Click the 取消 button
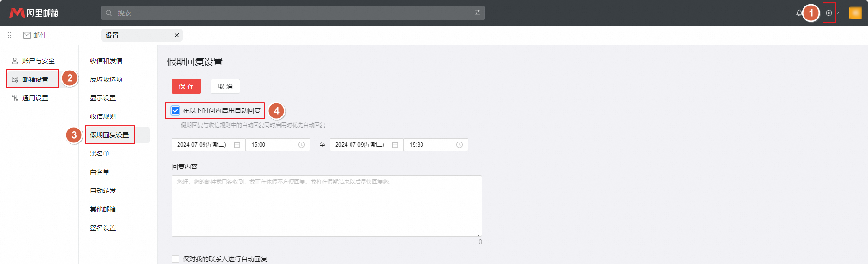The height and width of the screenshot is (264, 868). [x=225, y=86]
